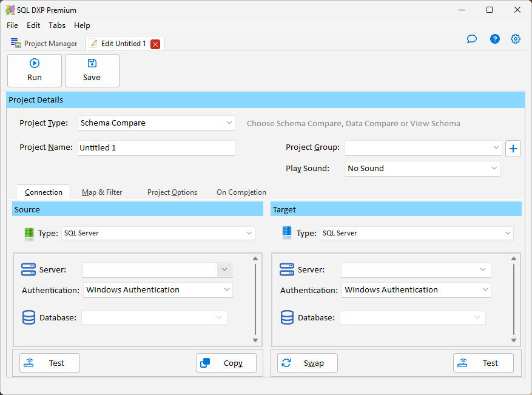Click the Target panel scroll up arrow
532x395 pixels.
coord(514,258)
